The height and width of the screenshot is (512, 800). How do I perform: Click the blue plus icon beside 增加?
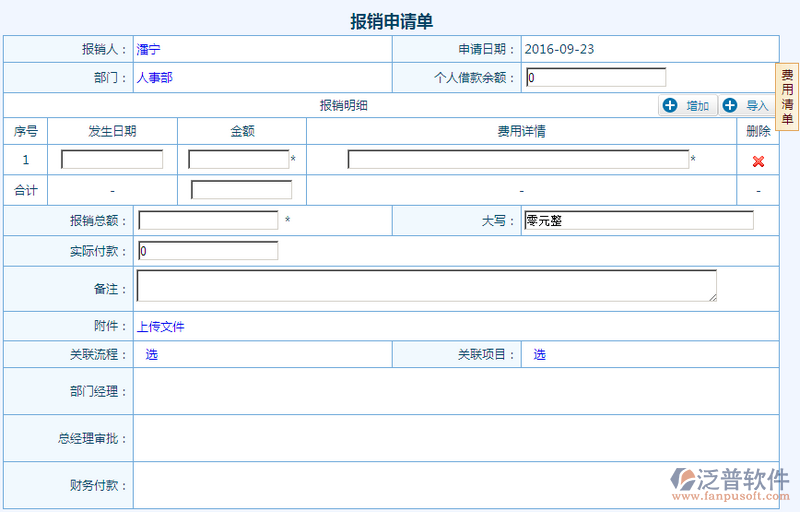[670, 106]
